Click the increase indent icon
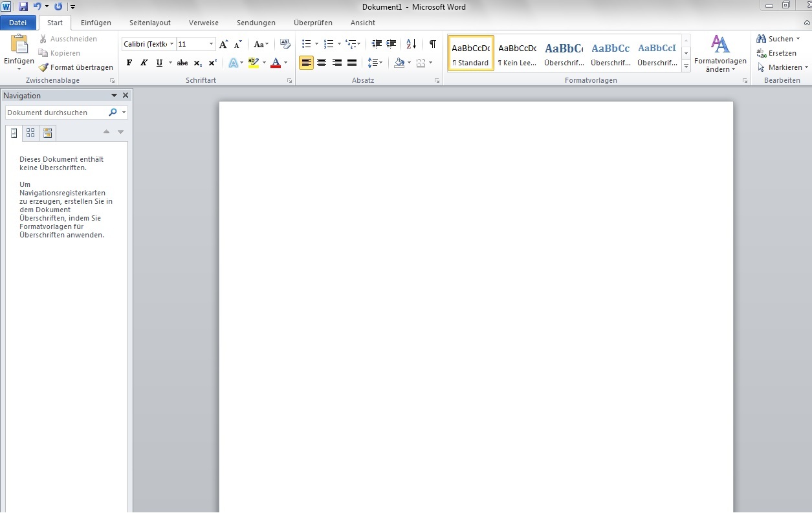The height and width of the screenshot is (513, 812). click(x=391, y=44)
